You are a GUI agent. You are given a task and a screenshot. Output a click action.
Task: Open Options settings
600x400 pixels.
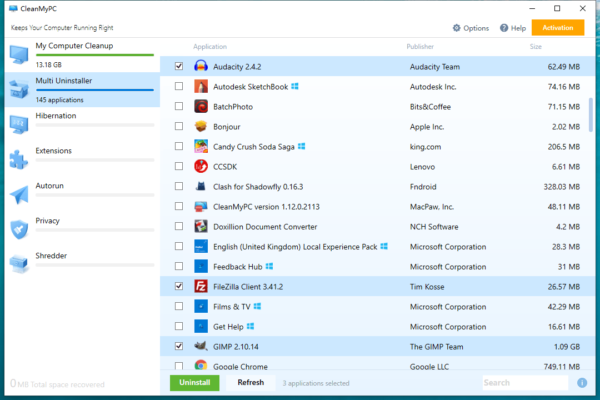471,28
